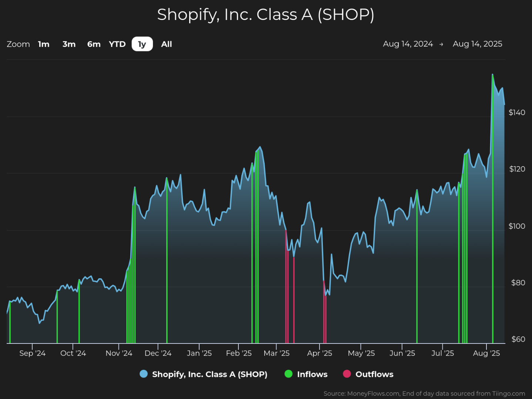532x399 pixels.
Task: Toggle Shopify, Inc. Class A (SHOP) legend series
Action: click(204, 374)
